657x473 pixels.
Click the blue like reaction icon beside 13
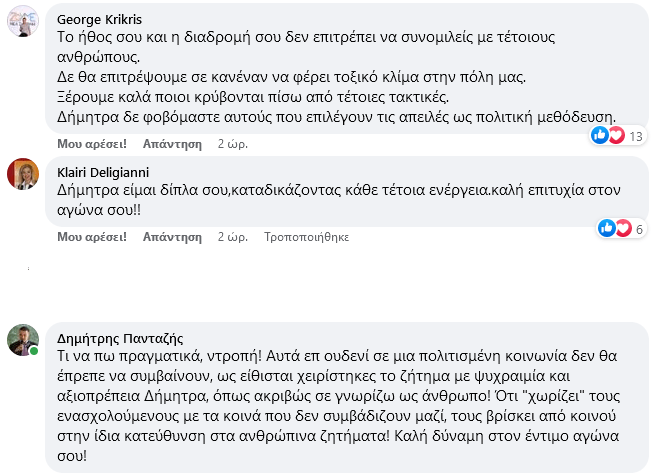601,135
